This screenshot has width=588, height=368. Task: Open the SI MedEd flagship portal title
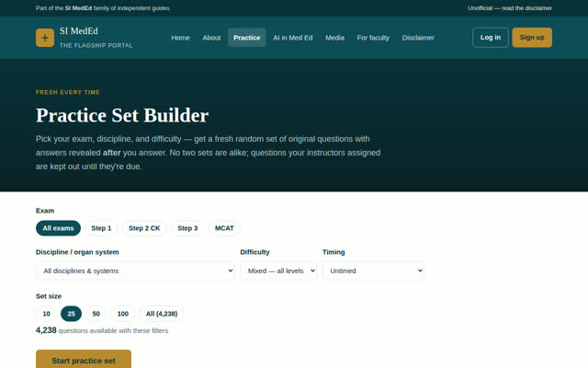point(96,38)
